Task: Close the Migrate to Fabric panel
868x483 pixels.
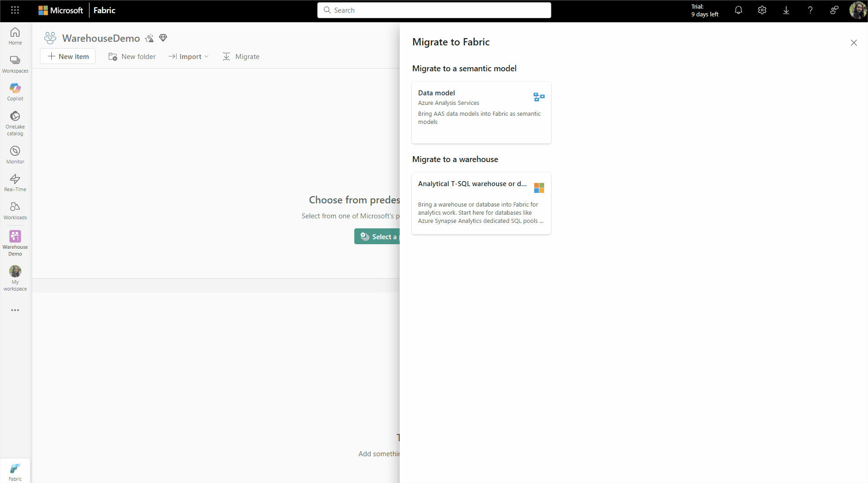Action: 853,43
